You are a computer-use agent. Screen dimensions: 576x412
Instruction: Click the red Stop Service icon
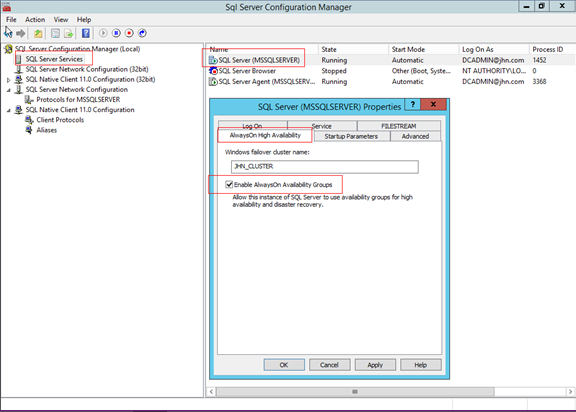coord(129,33)
